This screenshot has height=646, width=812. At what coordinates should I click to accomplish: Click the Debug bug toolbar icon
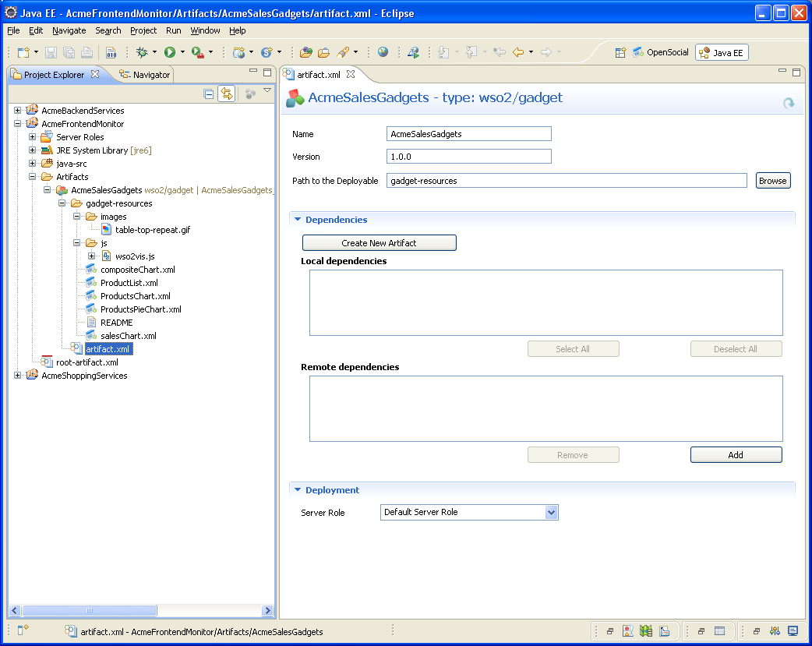[x=142, y=52]
